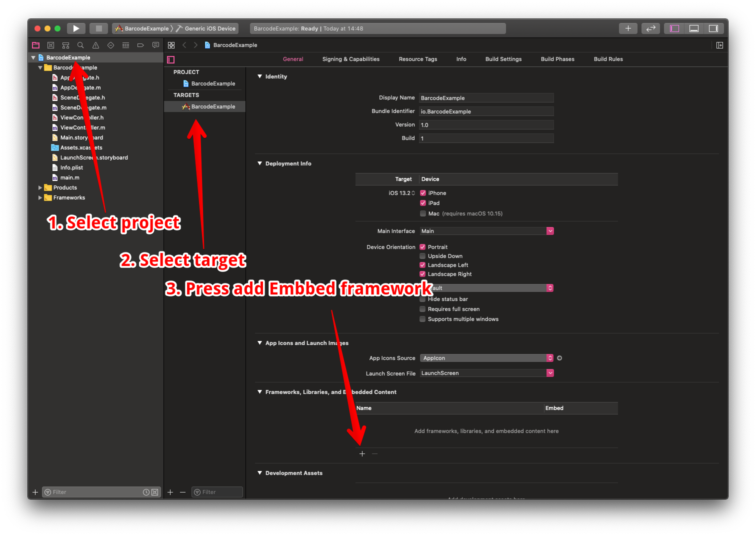Uncheck the iPad deployment device
The width and height of the screenshot is (756, 536).
pyautogui.click(x=422, y=203)
